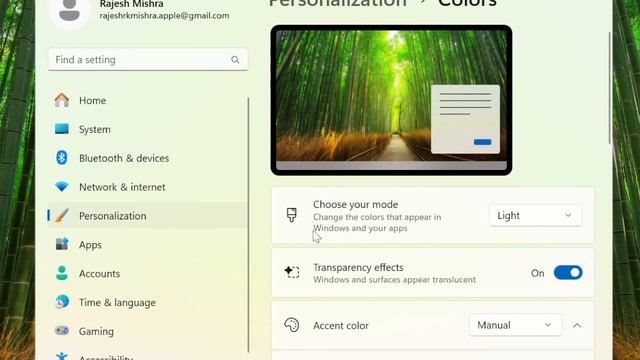
Task: Open Bluetooth & devices settings
Action: [148, 158]
